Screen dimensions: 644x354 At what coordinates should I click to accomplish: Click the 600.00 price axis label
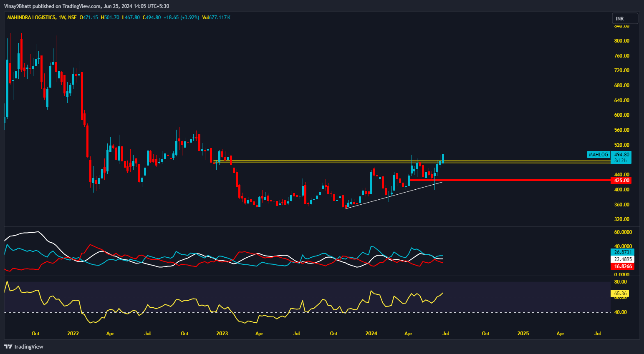pyautogui.click(x=621, y=115)
